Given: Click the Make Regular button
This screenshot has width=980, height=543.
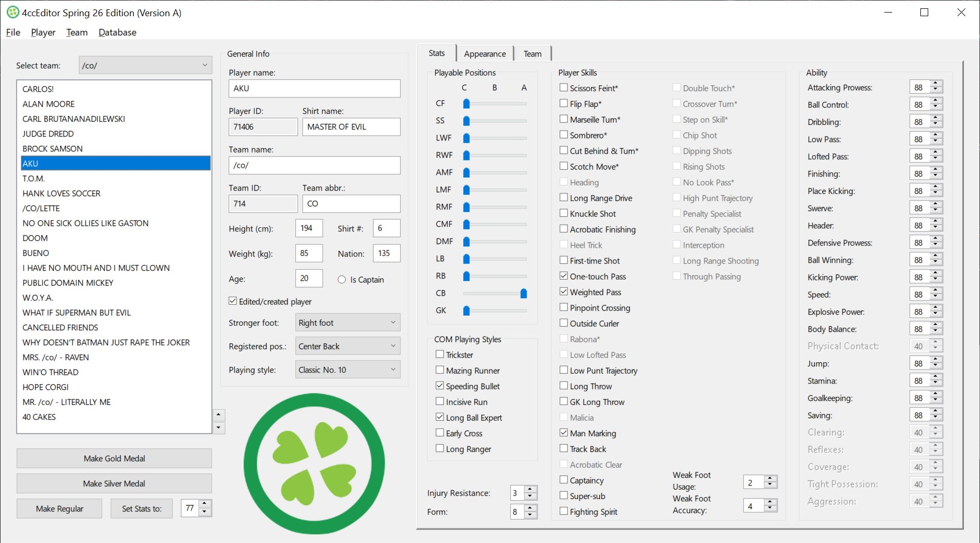Looking at the screenshot, I should click(x=60, y=509).
